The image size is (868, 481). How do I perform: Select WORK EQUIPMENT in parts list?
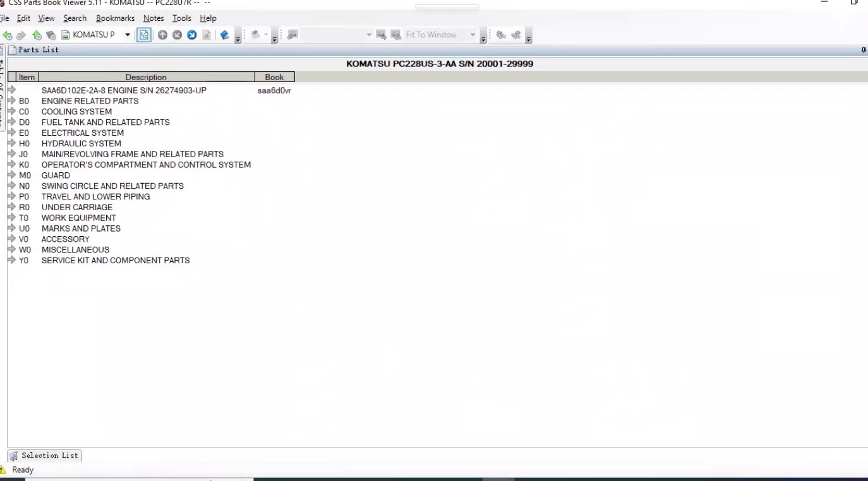click(x=79, y=218)
